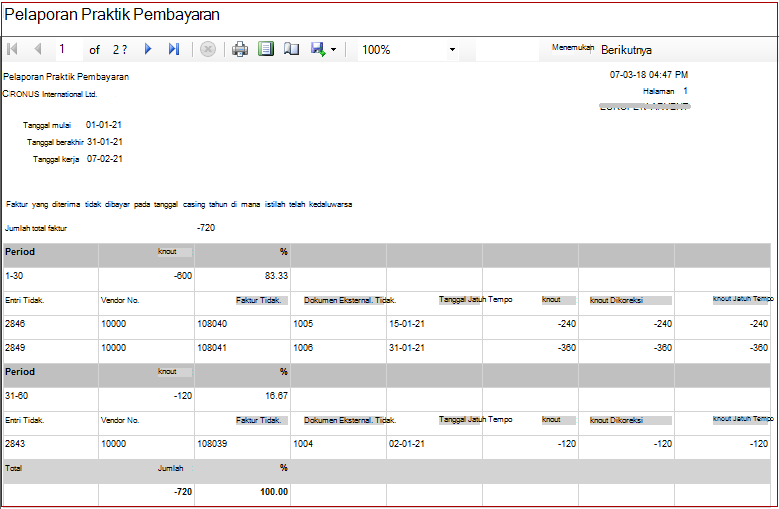Image resolution: width=779 pixels, height=509 pixels.
Task: Stop report rendering
Action: click(208, 49)
